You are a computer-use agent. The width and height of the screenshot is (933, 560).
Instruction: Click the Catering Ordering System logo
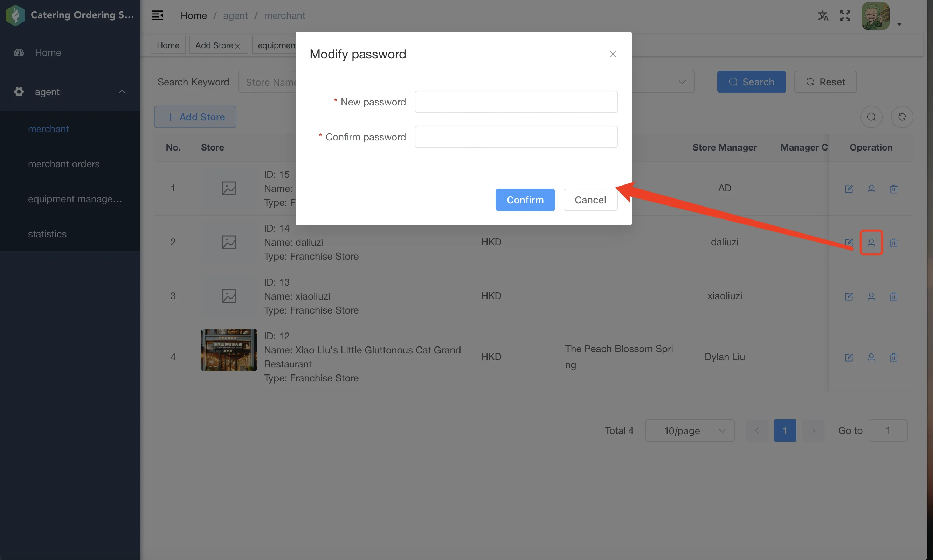pos(15,15)
